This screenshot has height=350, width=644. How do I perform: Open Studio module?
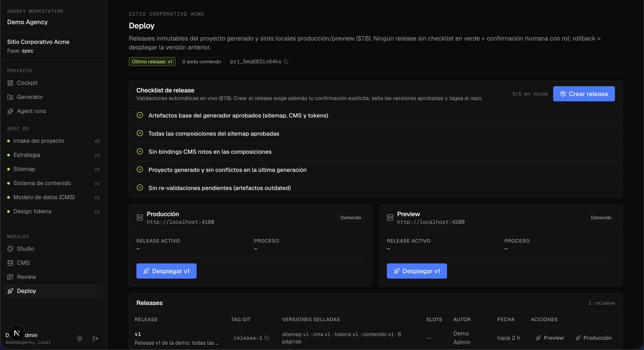(53, 249)
